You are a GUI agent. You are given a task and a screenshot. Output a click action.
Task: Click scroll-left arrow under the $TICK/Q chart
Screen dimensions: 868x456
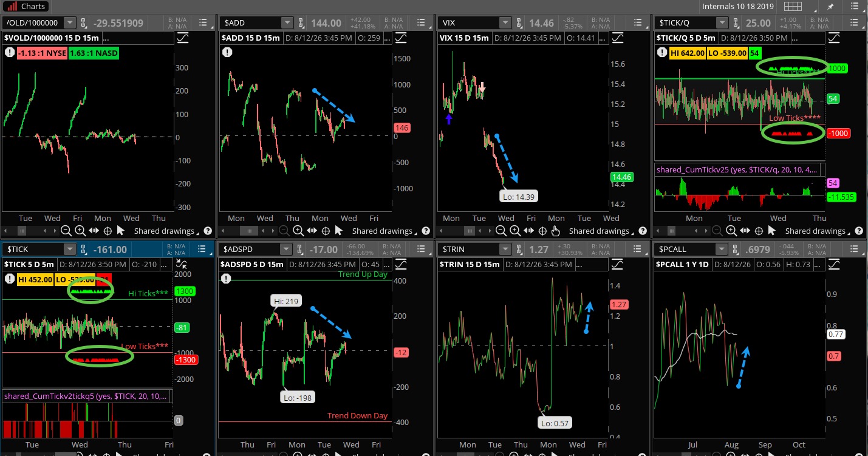coord(657,231)
